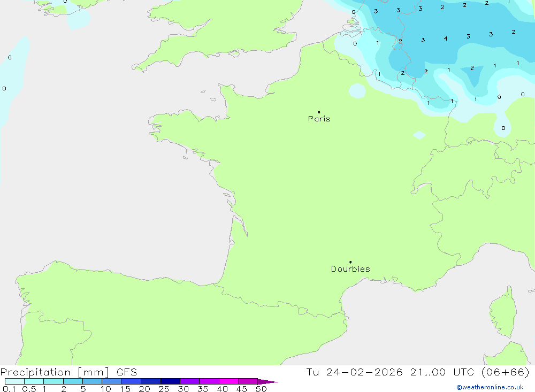Image resolution: width=535 pixels, height=392 pixels.
Task: Pick the 0.5–1 mm legend swatch
Action: (34, 381)
